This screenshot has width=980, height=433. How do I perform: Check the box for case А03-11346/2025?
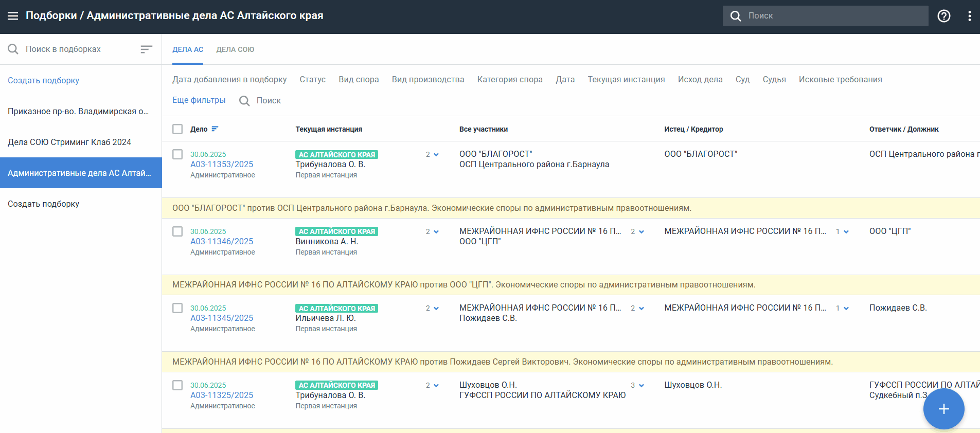click(x=177, y=231)
